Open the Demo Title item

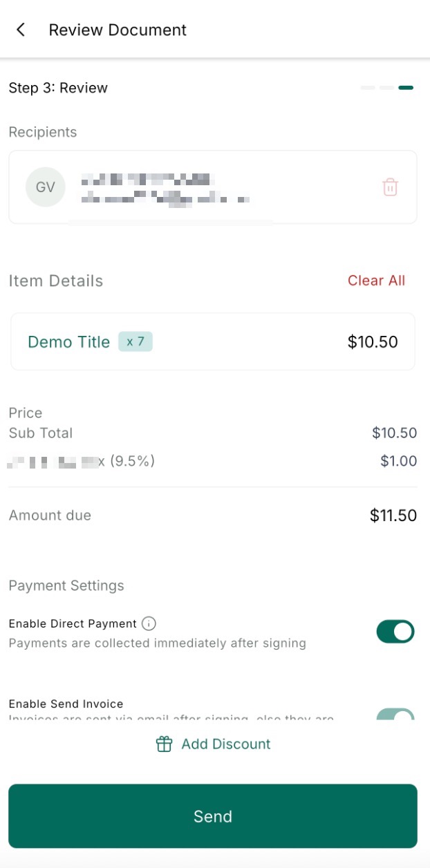tap(68, 342)
